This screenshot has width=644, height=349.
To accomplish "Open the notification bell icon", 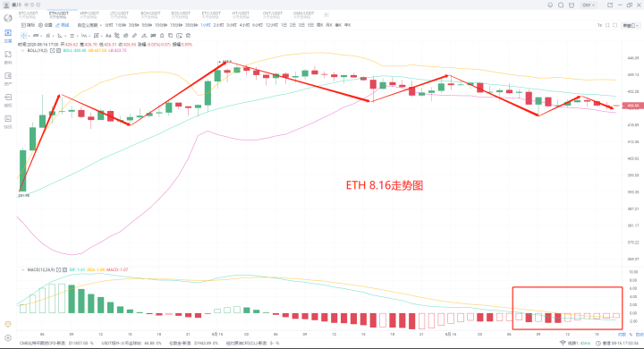I will (x=550, y=5).
